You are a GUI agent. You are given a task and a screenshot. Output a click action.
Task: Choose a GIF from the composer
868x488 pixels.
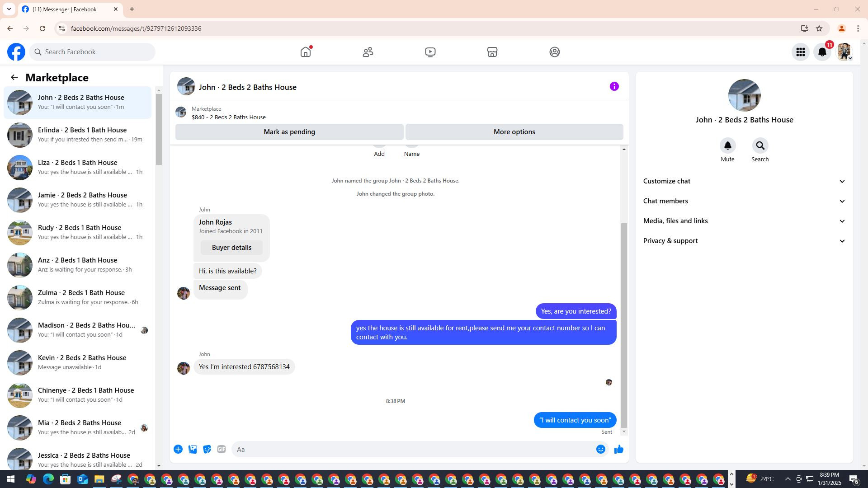tap(222, 449)
